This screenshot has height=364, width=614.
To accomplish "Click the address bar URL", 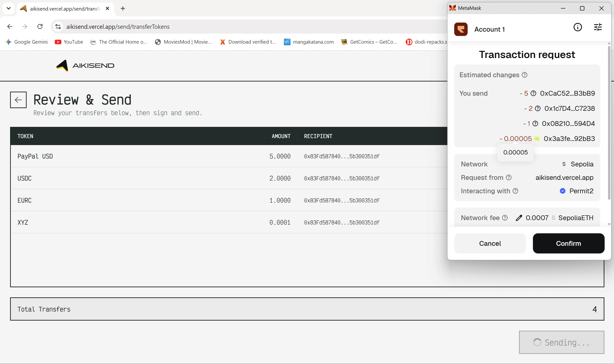I will (x=118, y=26).
